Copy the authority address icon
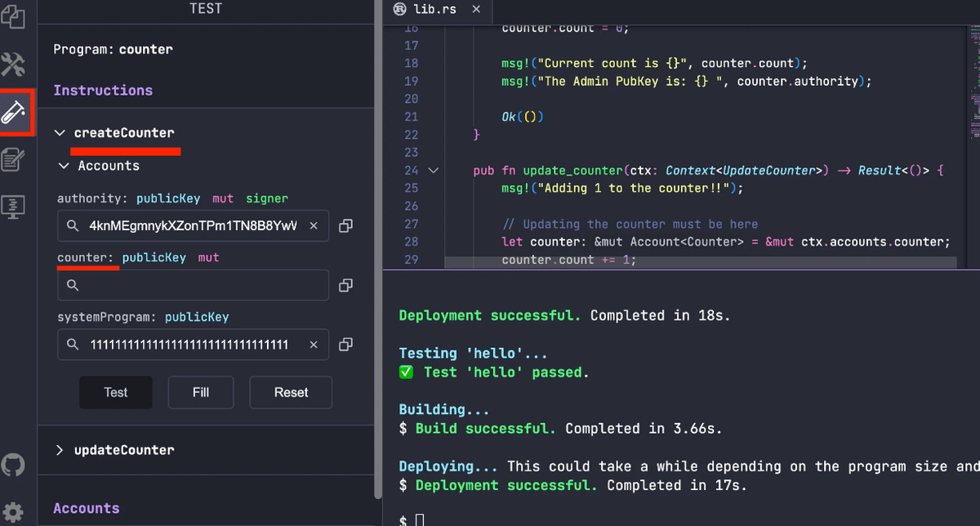The image size is (980, 526). coord(345,225)
